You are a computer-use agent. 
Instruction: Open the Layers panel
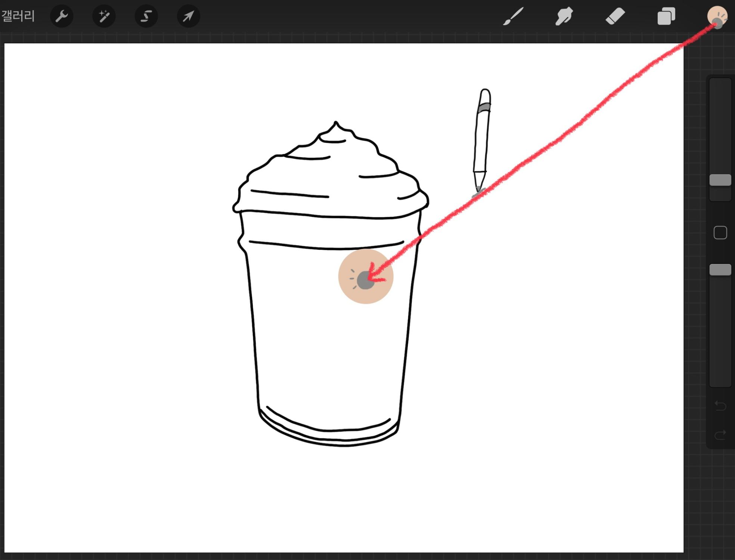(x=666, y=16)
